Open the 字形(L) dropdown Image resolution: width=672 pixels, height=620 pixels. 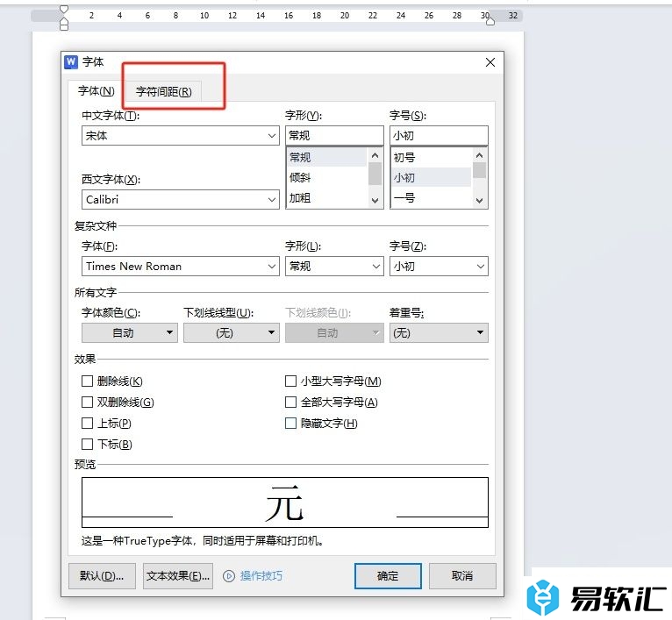click(x=334, y=267)
